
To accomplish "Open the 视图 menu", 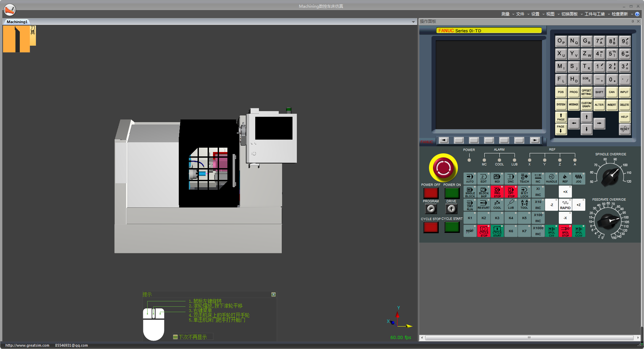I will pos(553,14).
